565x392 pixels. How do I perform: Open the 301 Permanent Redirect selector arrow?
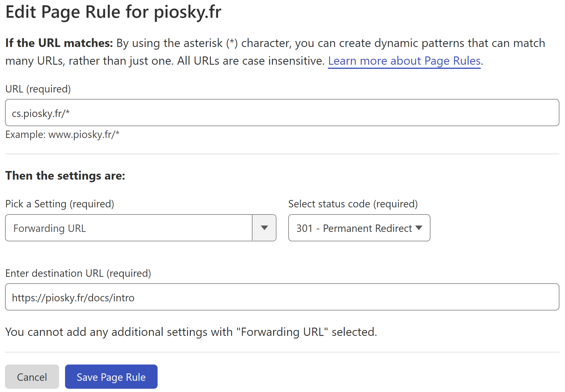point(419,228)
